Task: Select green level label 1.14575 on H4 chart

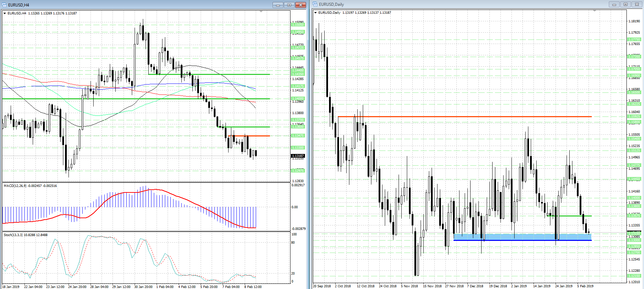Action: click(298, 58)
